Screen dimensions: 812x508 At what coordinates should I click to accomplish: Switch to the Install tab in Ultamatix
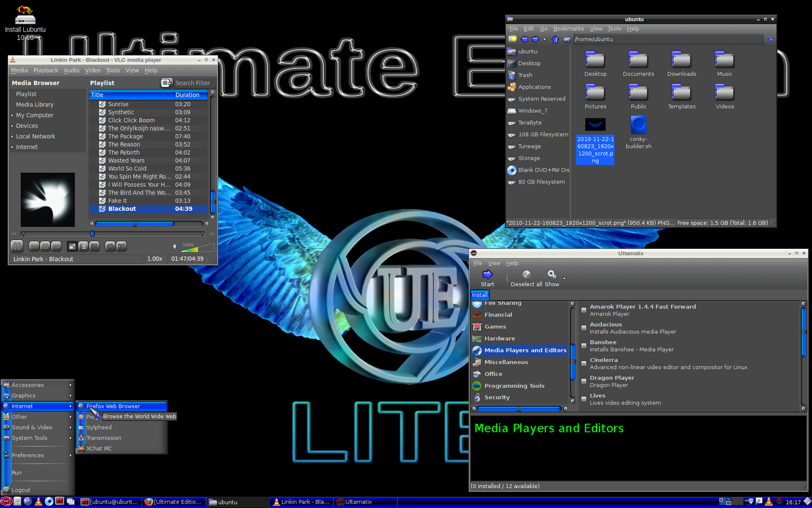coord(480,295)
